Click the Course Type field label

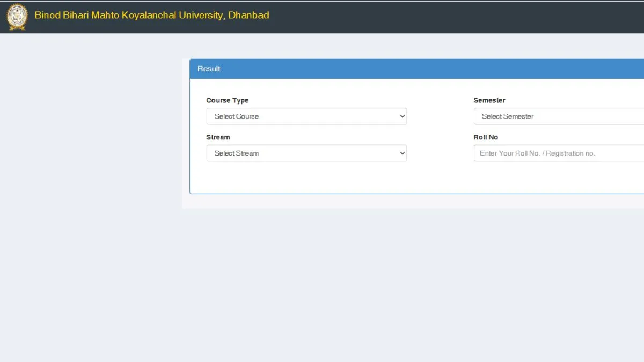tap(227, 100)
